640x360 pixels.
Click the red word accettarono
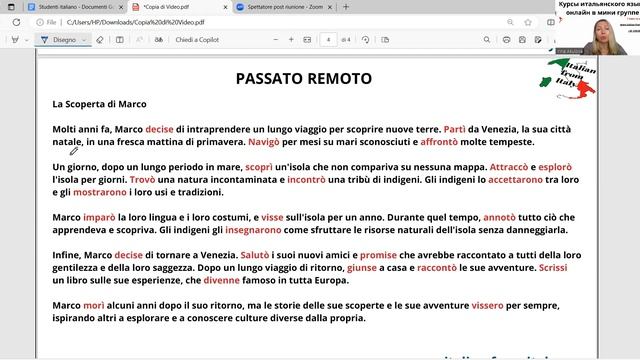click(515, 180)
